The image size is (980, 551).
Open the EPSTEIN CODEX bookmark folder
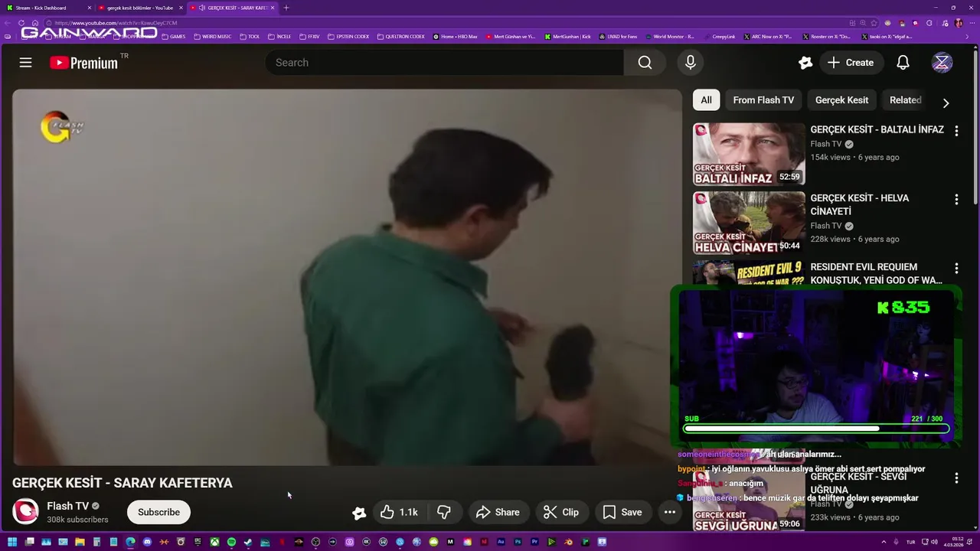tap(348, 36)
